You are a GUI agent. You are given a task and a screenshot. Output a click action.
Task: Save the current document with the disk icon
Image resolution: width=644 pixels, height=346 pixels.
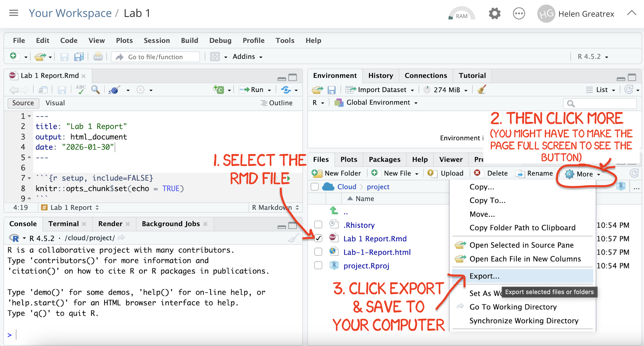click(62, 90)
